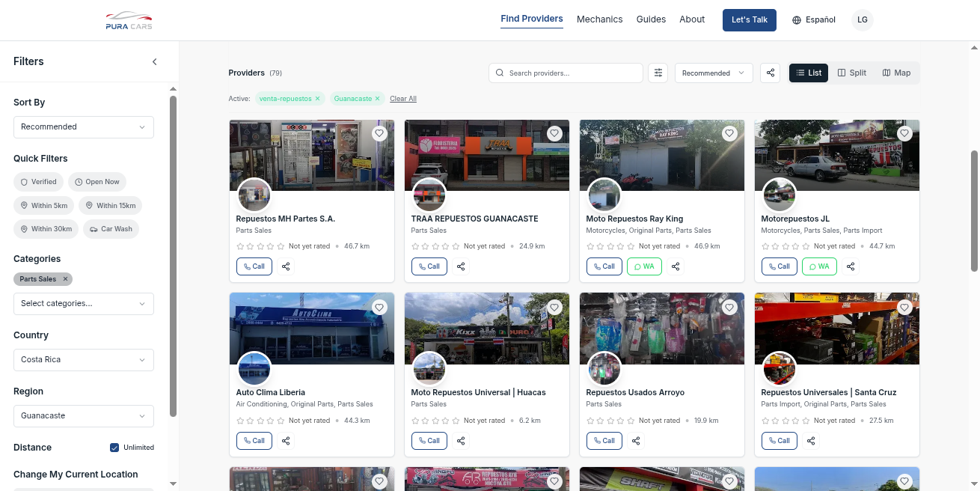Click Auto Clima Liberia round avatar
The width and height of the screenshot is (980, 491).
pos(254,369)
